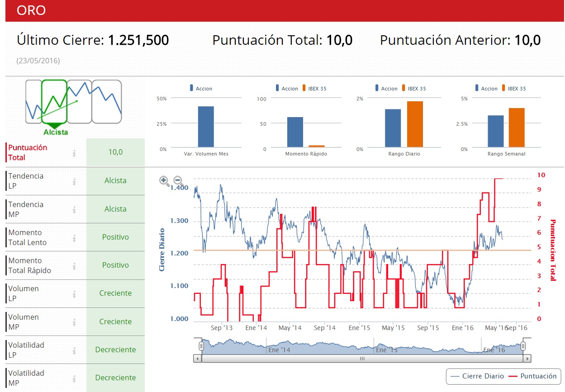The image size is (565, 392).
Task: Click the Alcista trend diagram image
Action: (73, 107)
